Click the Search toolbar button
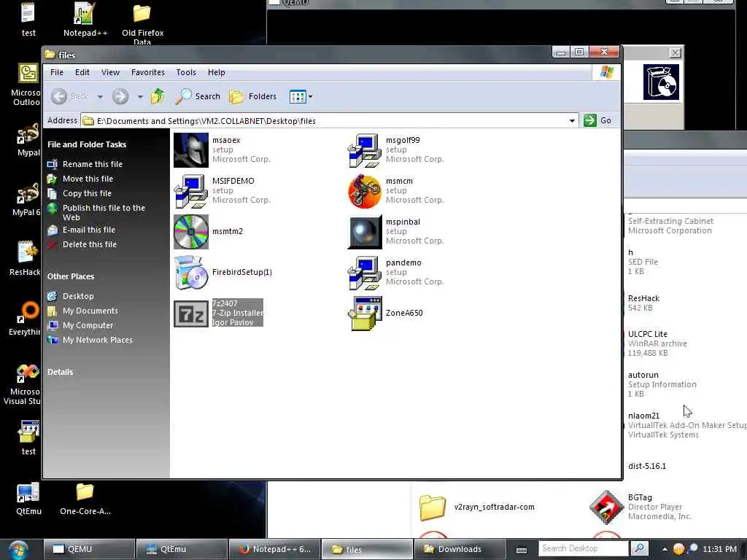This screenshot has width=747, height=560. pyautogui.click(x=198, y=96)
